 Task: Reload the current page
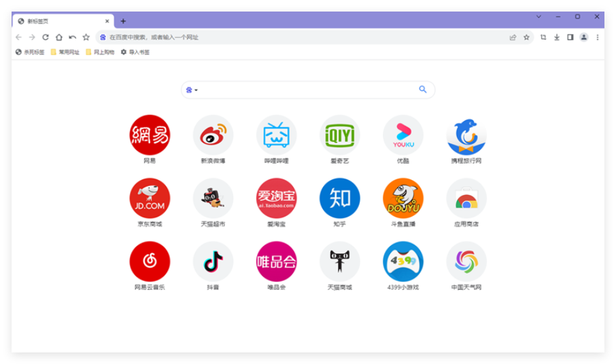tap(46, 37)
